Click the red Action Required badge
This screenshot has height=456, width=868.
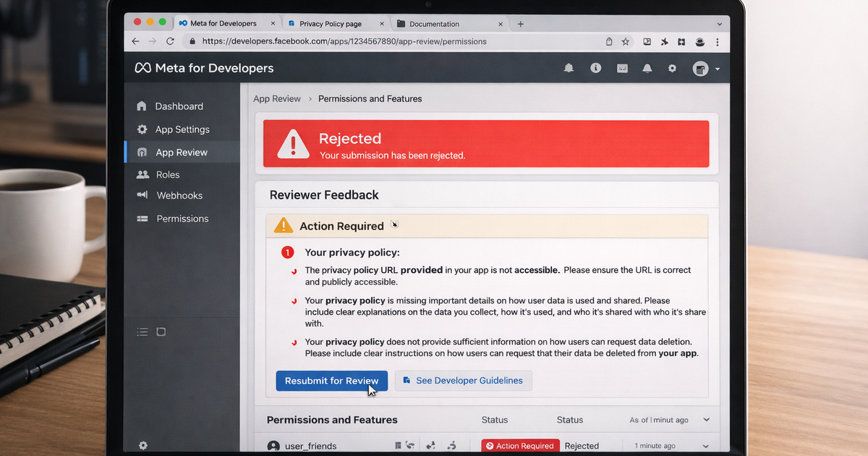coord(519,446)
